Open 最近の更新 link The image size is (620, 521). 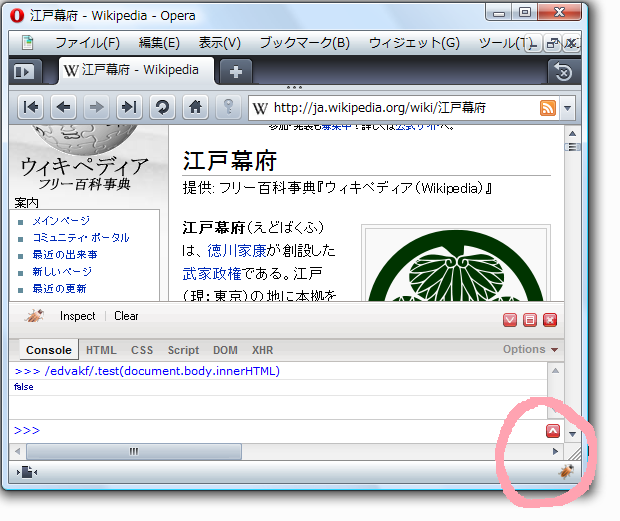(59, 289)
